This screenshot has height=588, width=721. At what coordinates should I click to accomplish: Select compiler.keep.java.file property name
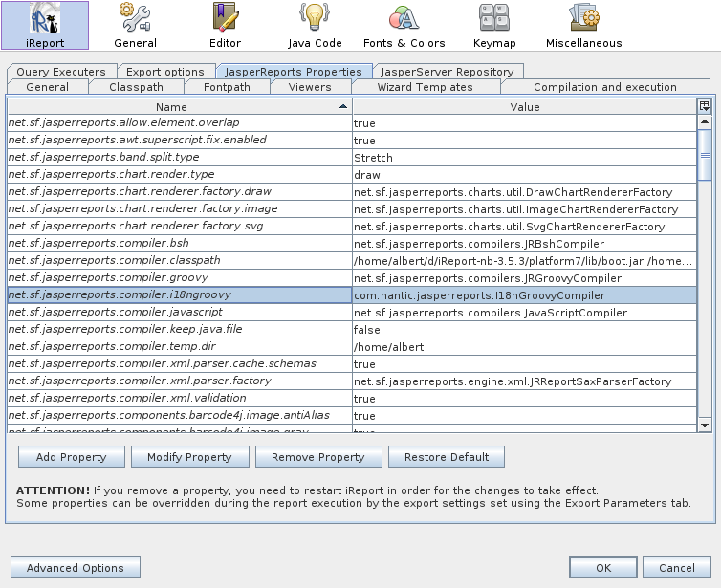[180, 329]
